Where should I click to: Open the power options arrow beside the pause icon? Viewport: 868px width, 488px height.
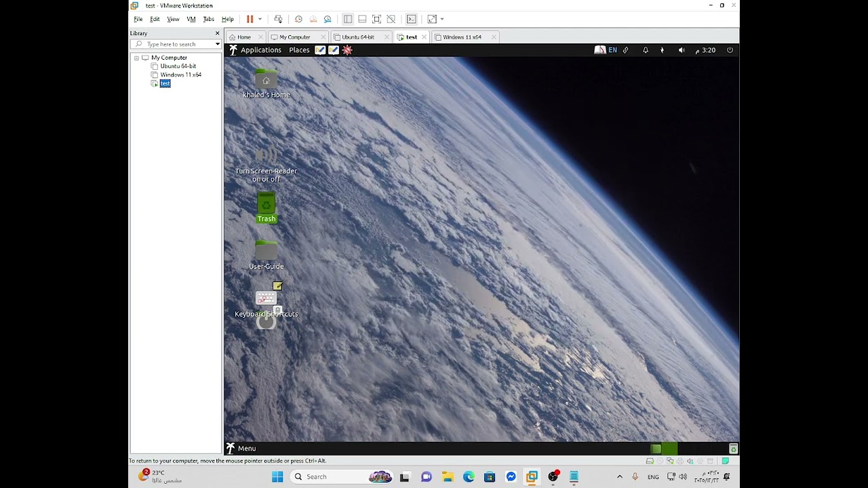point(260,19)
